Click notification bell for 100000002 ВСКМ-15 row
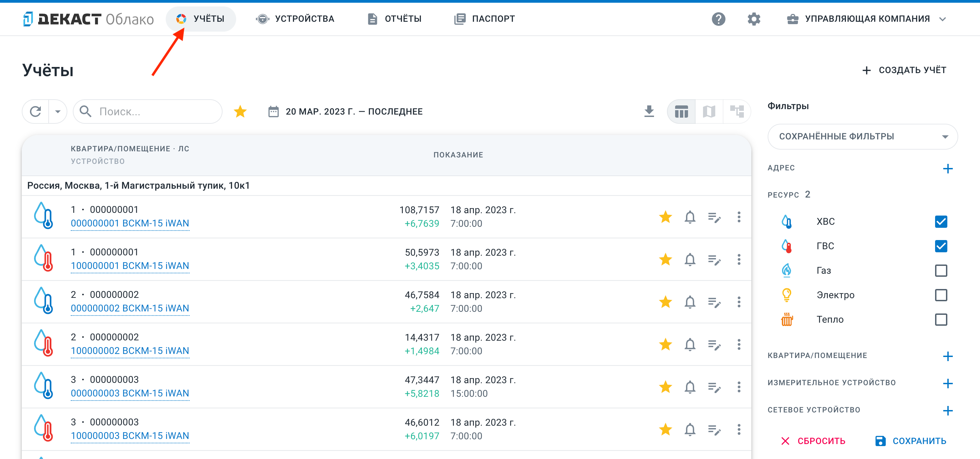The height and width of the screenshot is (459, 980). [x=690, y=345]
